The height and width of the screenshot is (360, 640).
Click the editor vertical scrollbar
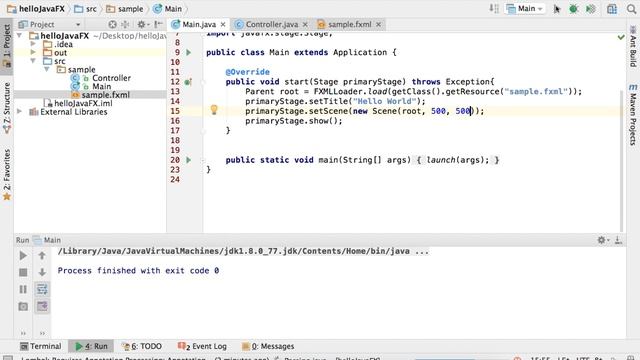coord(622,161)
